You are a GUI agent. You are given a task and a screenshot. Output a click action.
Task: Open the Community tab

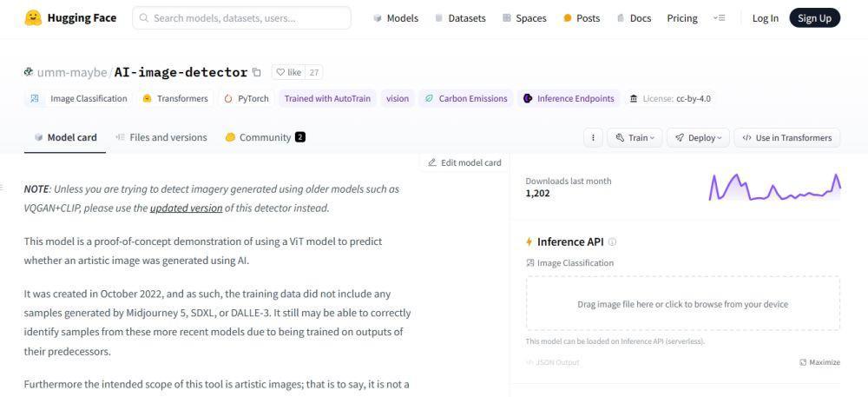(x=265, y=137)
